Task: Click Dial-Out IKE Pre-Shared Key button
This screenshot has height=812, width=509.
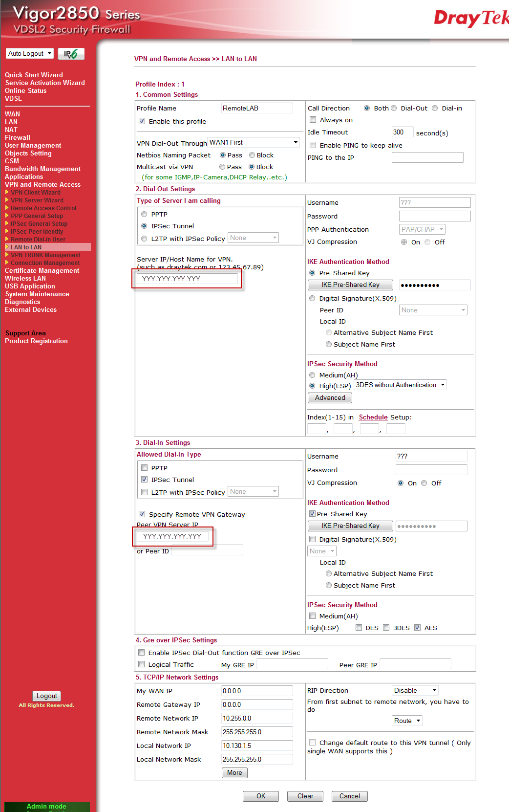Action: (x=350, y=285)
